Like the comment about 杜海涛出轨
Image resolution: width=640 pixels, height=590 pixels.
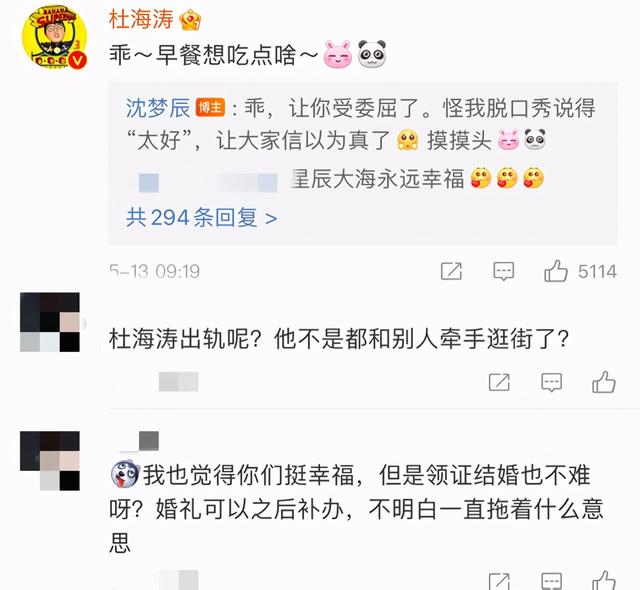pos(604,382)
